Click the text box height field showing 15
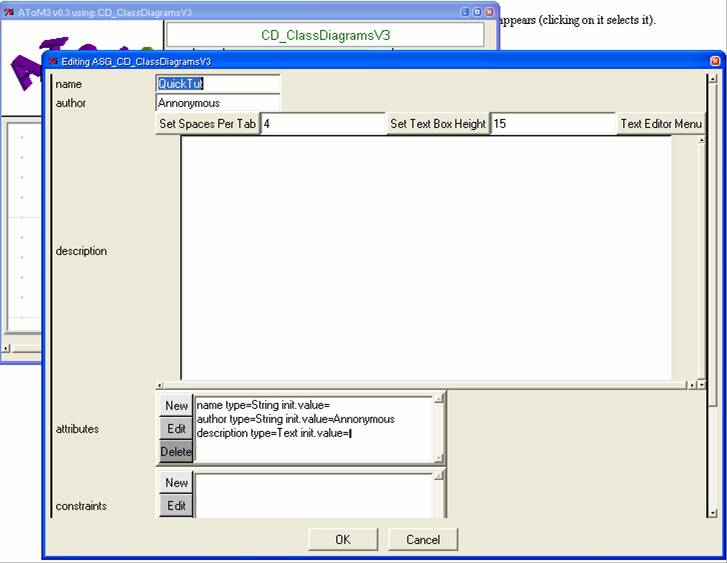 (551, 124)
